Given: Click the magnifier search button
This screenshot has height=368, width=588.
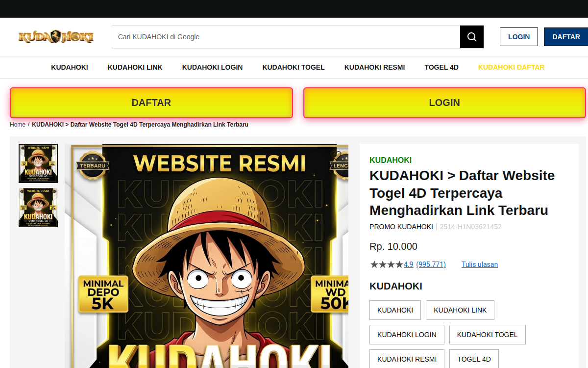Looking at the screenshot, I should point(472,37).
